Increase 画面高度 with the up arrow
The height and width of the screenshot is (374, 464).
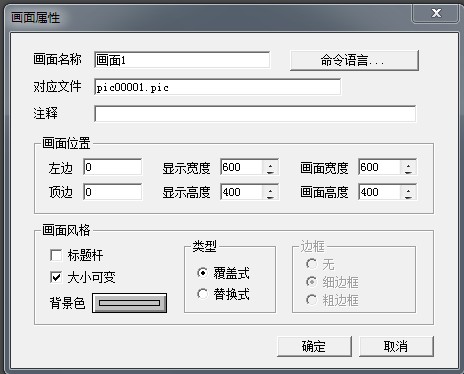click(408, 189)
